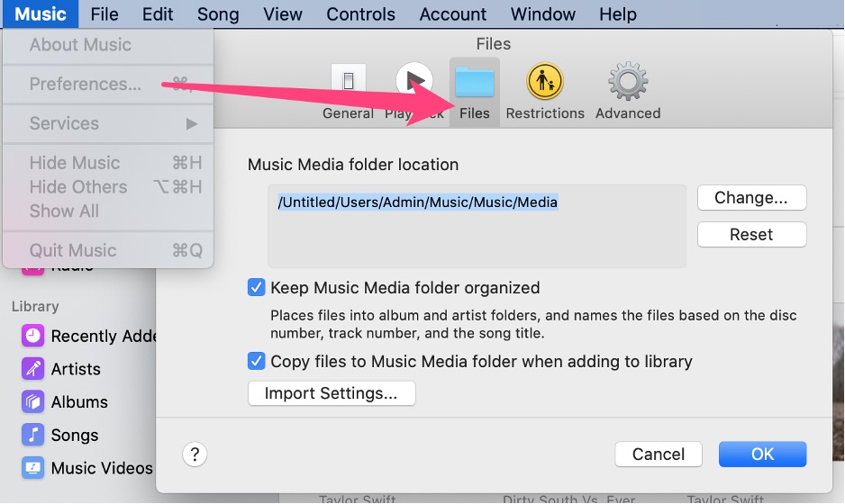
Task: Expand the Services submenu arrow
Action: click(192, 123)
